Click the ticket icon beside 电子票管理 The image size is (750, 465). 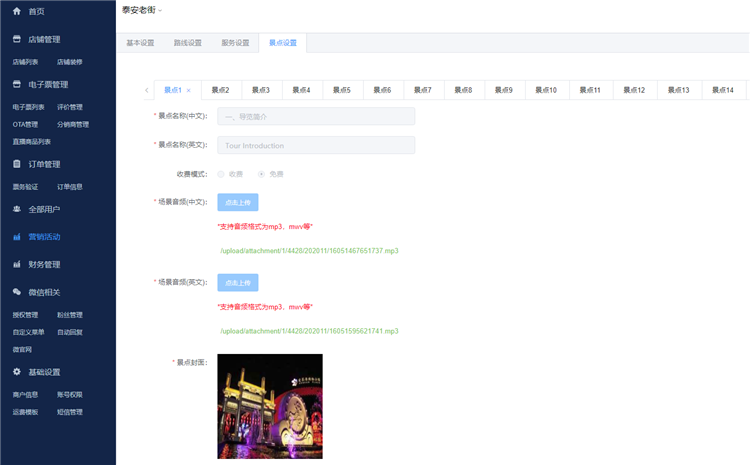tap(17, 84)
